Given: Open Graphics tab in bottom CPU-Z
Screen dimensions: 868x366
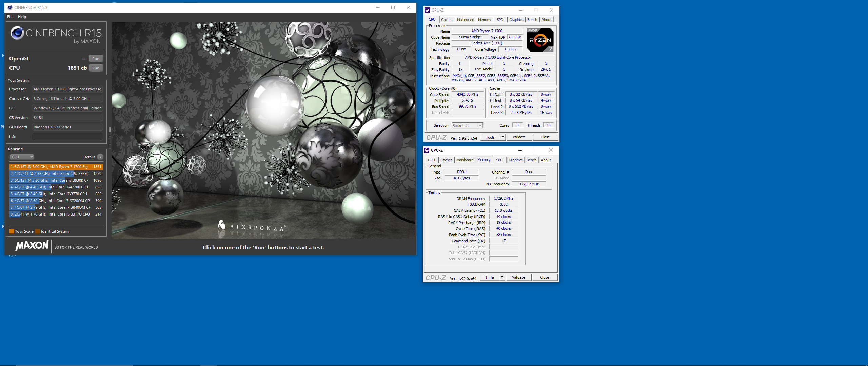Looking at the screenshot, I should coord(516,160).
